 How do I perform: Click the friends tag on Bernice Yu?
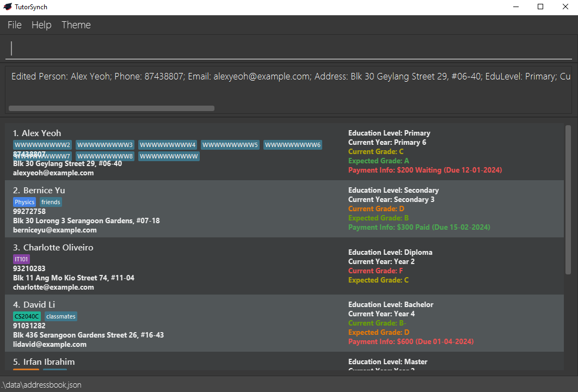(x=51, y=202)
